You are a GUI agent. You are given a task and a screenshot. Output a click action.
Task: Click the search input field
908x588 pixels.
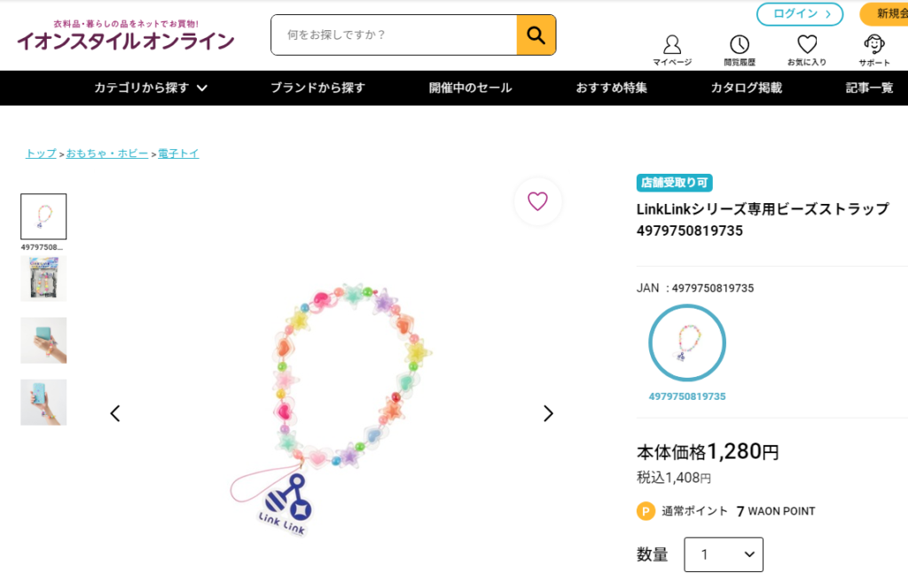coord(394,35)
